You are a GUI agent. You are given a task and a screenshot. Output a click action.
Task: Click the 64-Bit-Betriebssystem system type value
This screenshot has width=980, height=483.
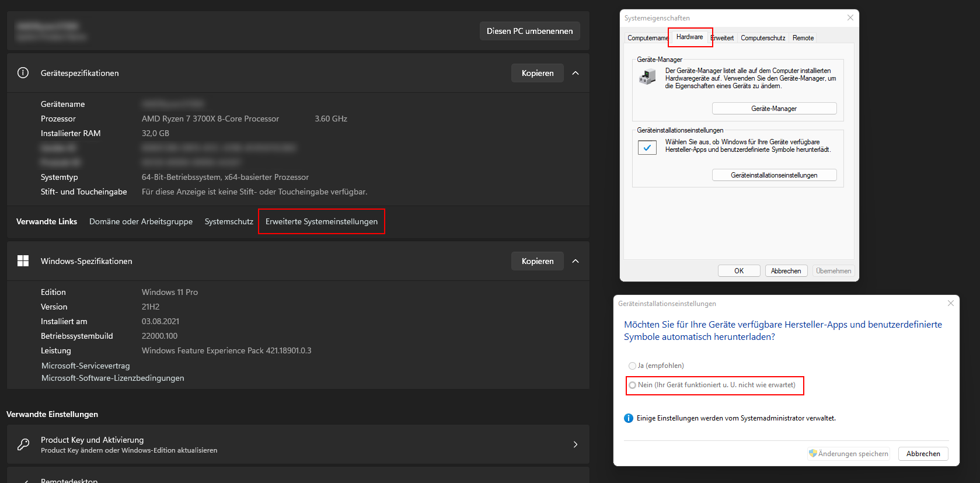pos(225,177)
